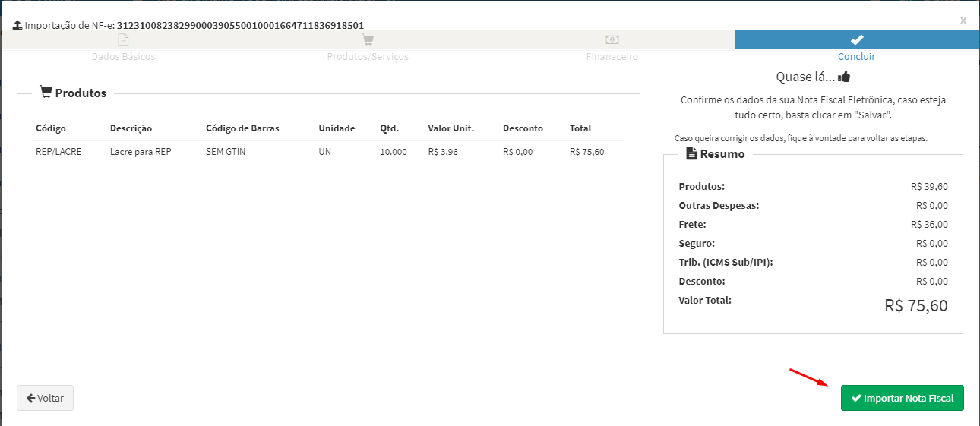
Task: Click the Frete value R$ 36,00
Action: tap(929, 225)
